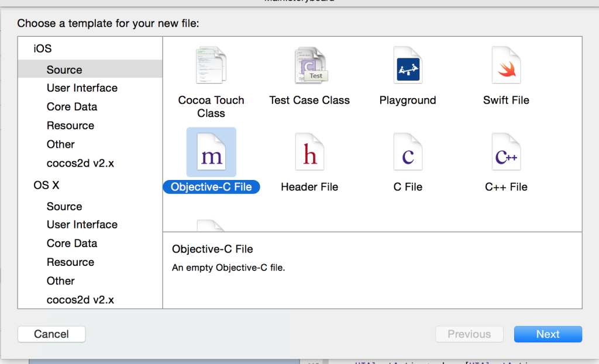Click the C File label
Viewport: 599px width, 364px height.
click(x=408, y=186)
